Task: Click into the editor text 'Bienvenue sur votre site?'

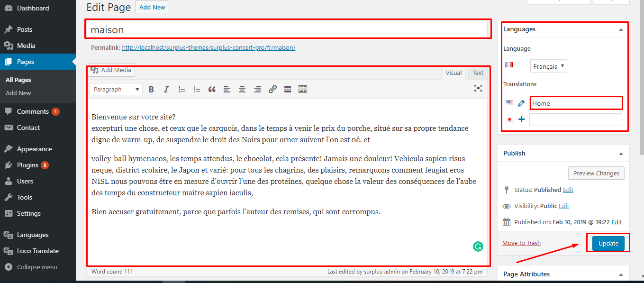Action: pos(134,117)
